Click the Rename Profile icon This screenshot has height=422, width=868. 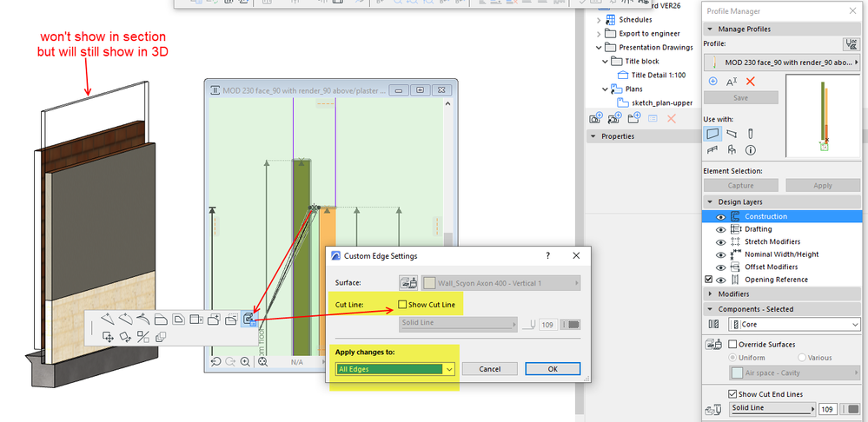(x=732, y=82)
